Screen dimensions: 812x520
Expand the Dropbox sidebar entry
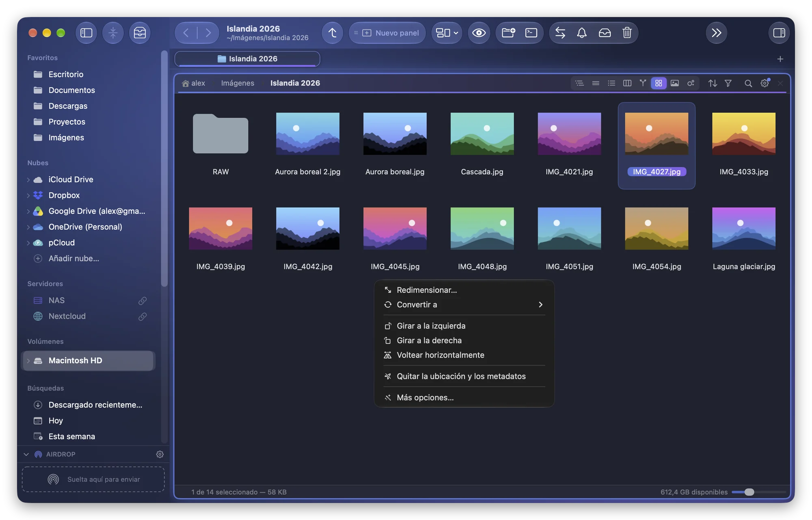coord(28,195)
